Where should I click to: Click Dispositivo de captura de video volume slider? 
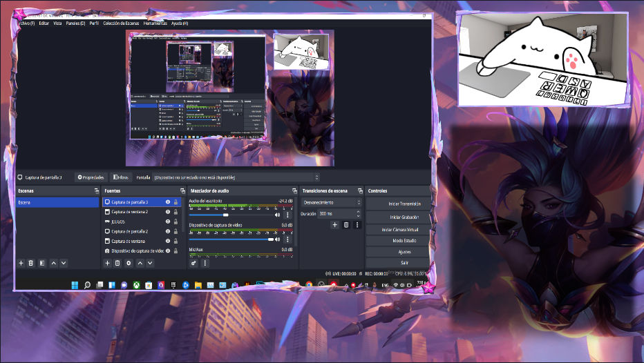coord(231,239)
